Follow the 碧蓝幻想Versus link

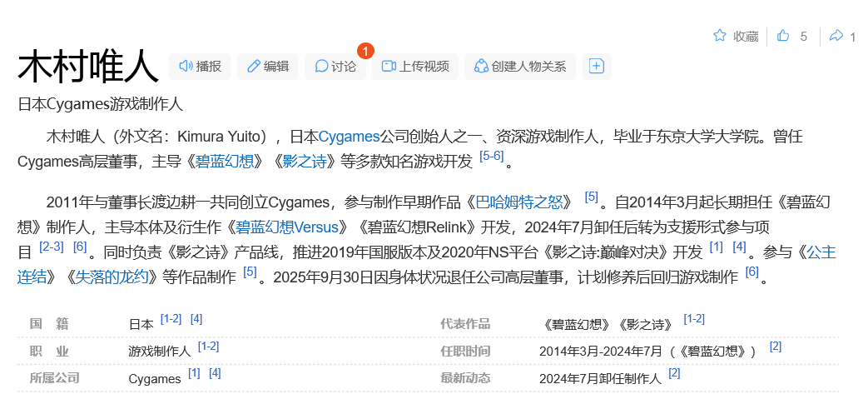[x=287, y=227]
